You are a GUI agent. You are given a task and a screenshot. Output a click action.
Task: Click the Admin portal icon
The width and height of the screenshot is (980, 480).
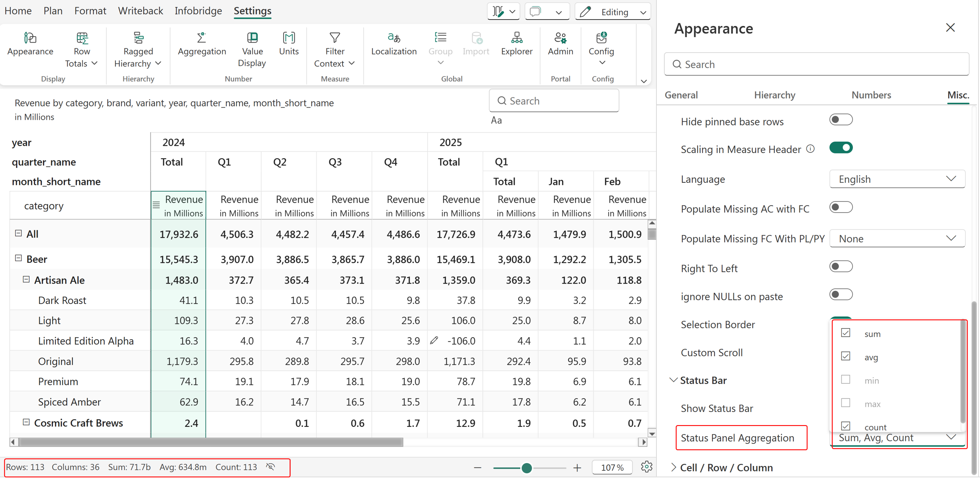pos(560,38)
